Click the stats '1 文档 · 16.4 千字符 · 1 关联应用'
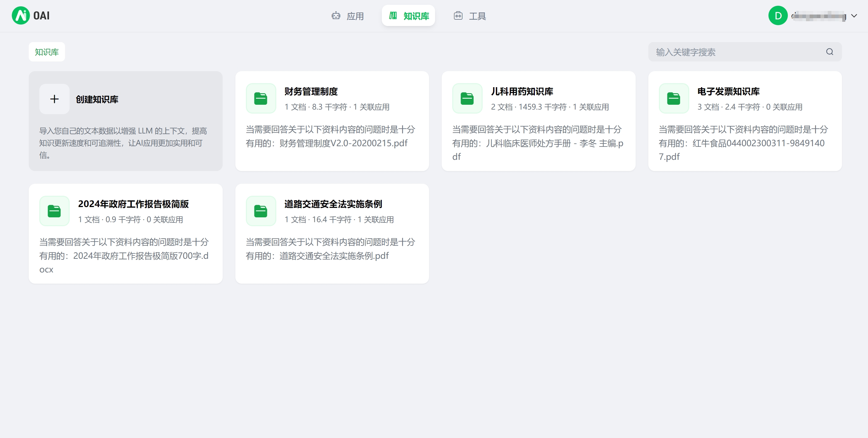 tap(339, 219)
